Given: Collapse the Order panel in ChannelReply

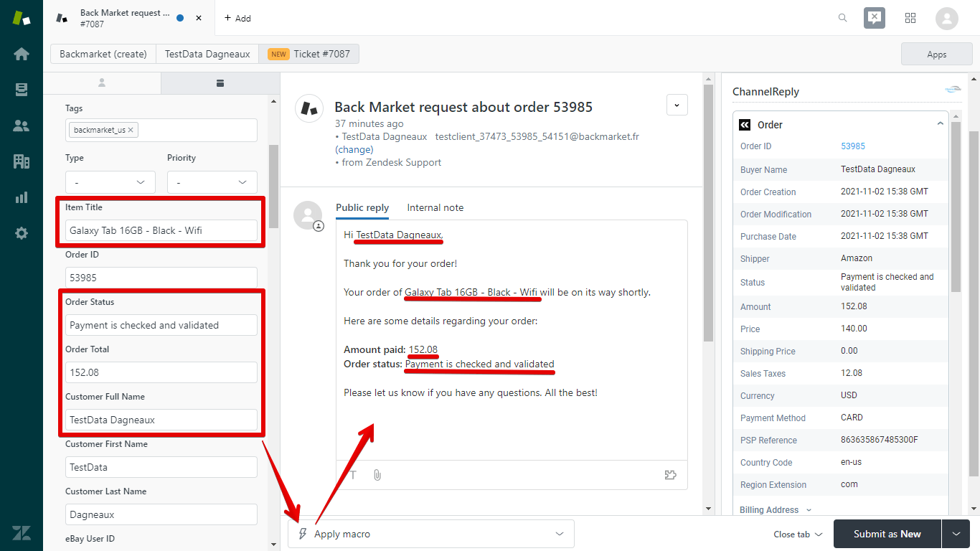Looking at the screenshot, I should click(x=940, y=123).
